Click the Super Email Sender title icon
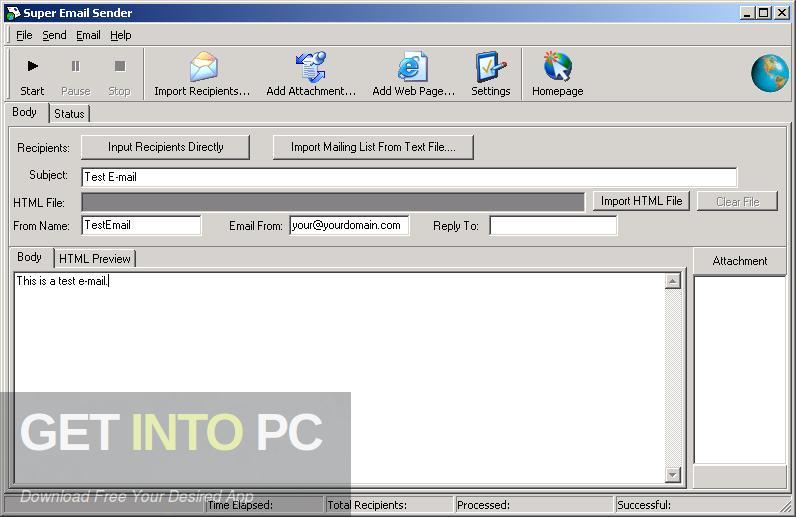The image size is (796, 517). [x=13, y=13]
